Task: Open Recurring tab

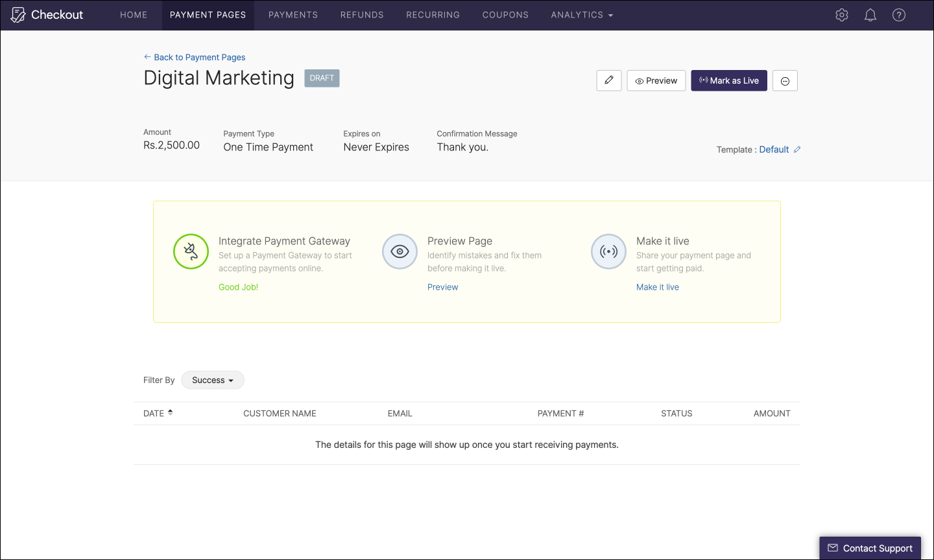Action: (x=433, y=15)
